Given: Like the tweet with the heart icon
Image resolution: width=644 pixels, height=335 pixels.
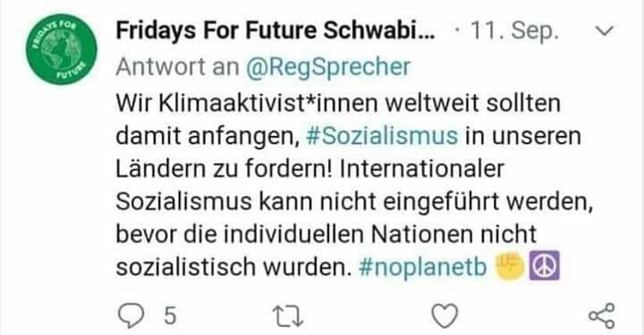Looking at the screenshot, I should [x=445, y=315].
